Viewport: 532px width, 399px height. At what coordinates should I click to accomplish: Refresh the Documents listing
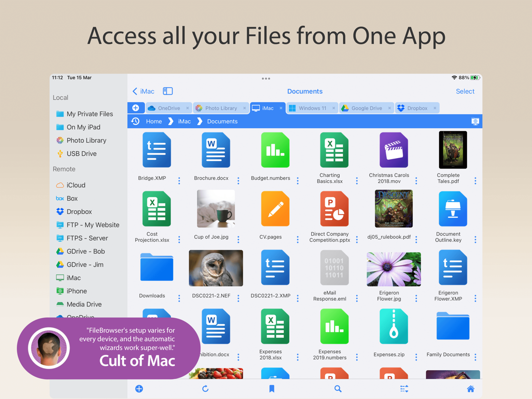(x=205, y=388)
